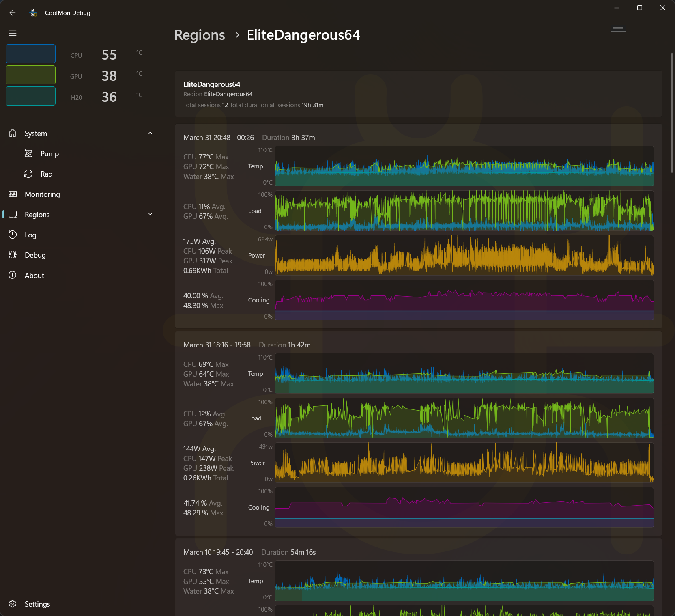
Task: Click GPU 317W Peak reading
Action: tap(208, 261)
